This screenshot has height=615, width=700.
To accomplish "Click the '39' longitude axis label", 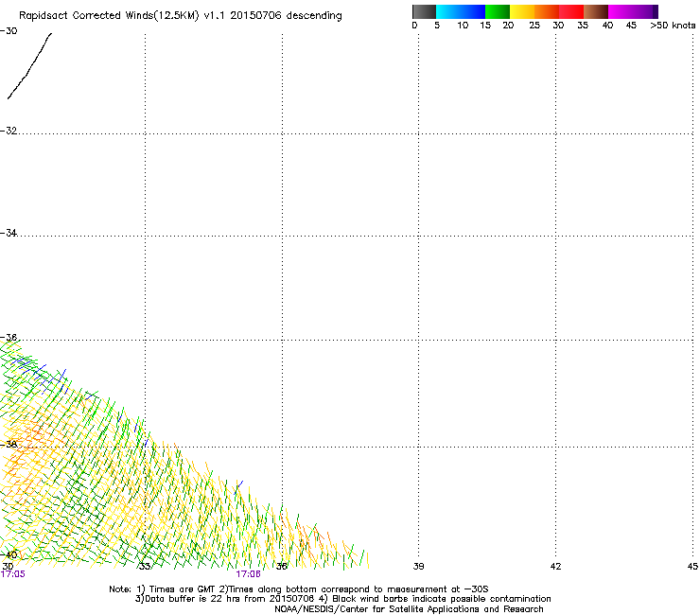I will click(x=418, y=567).
